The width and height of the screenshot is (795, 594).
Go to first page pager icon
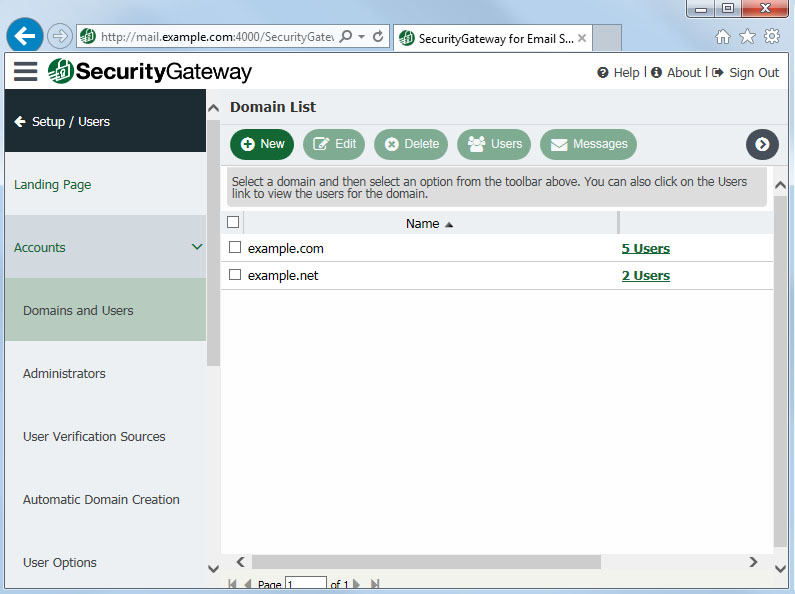[x=232, y=584]
